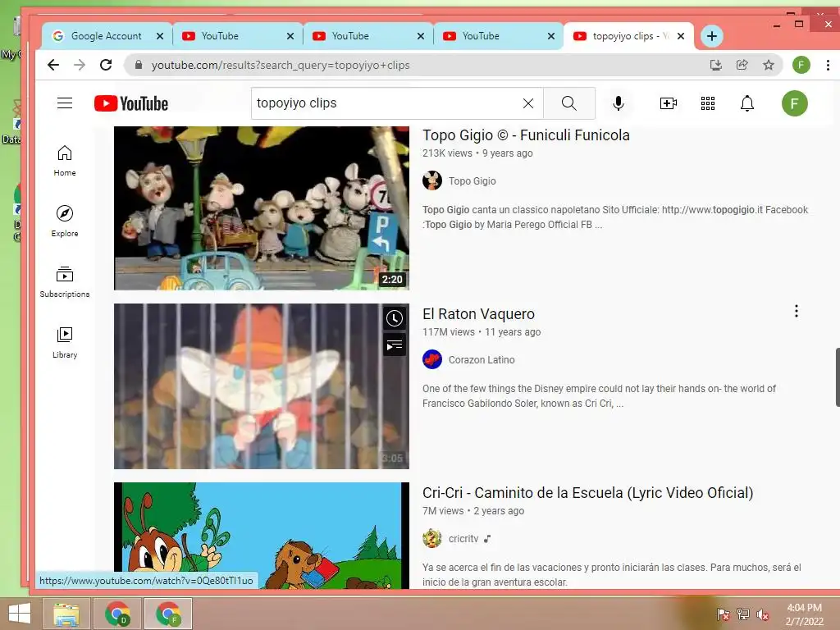
Task: Click the Topo Gigio video description text
Action: [615, 217]
